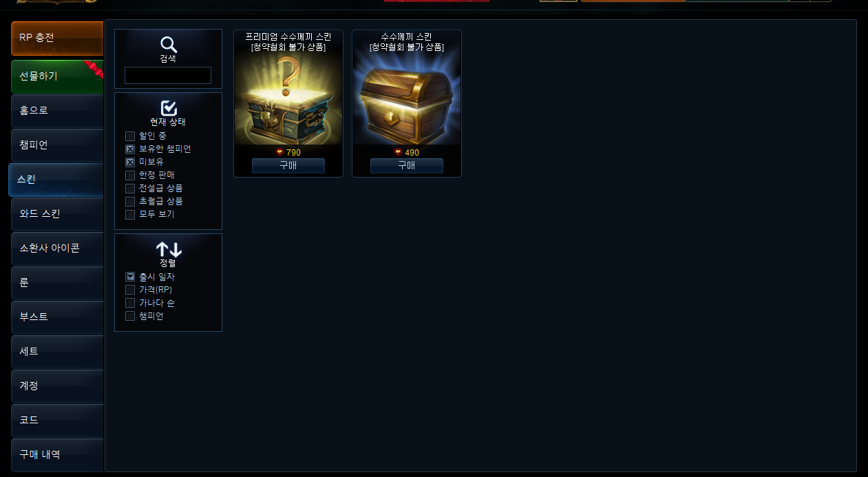This screenshot has height=477, width=868.
Task: Click the up-down arrows sort icon
Action: click(x=169, y=250)
